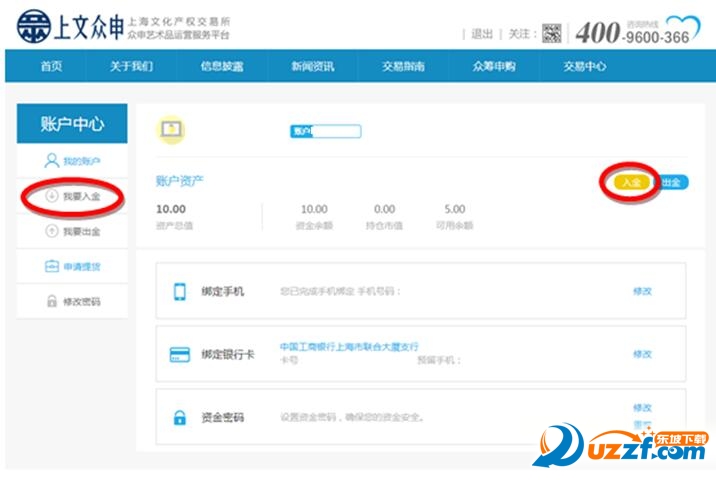Click 修改 in the 绑定银行卡 row
Screen dimensions: 716x484
[x=642, y=354]
